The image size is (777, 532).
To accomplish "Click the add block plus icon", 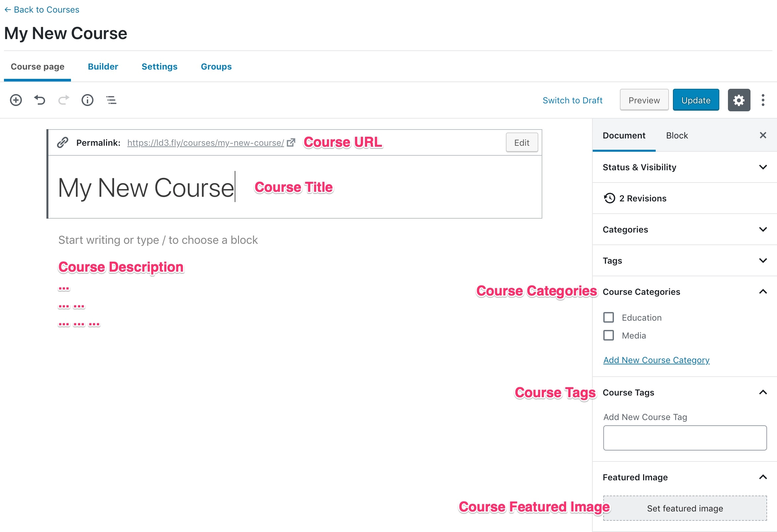I will [x=16, y=100].
